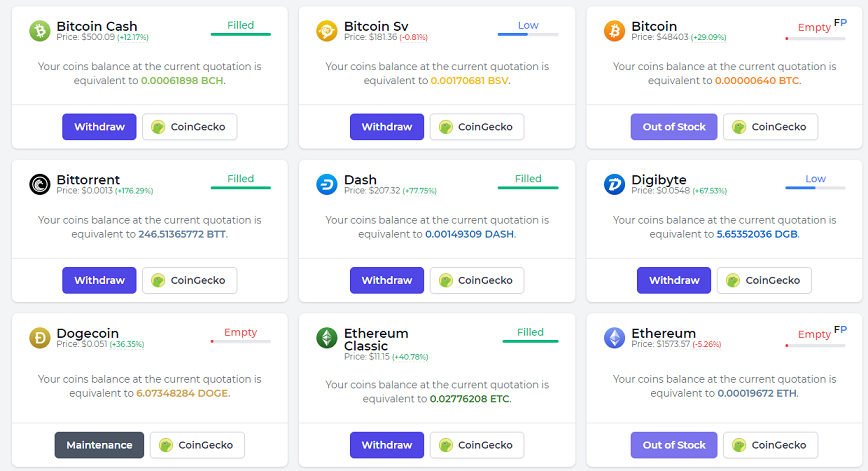Viewport: 868px width, 471px height.
Task: Click the yellow Bitcoin Sv coin icon
Action: pyautogui.click(x=327, y=30)
